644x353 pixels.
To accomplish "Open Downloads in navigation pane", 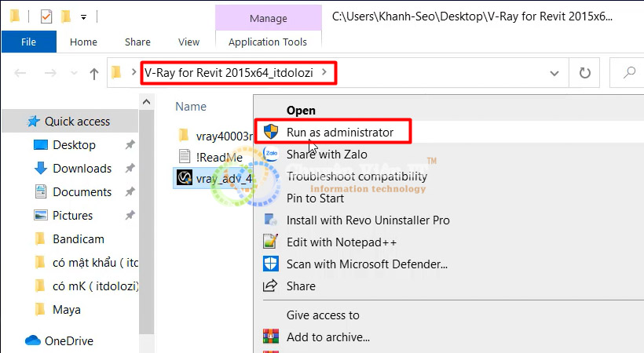I will click(82, 169).
